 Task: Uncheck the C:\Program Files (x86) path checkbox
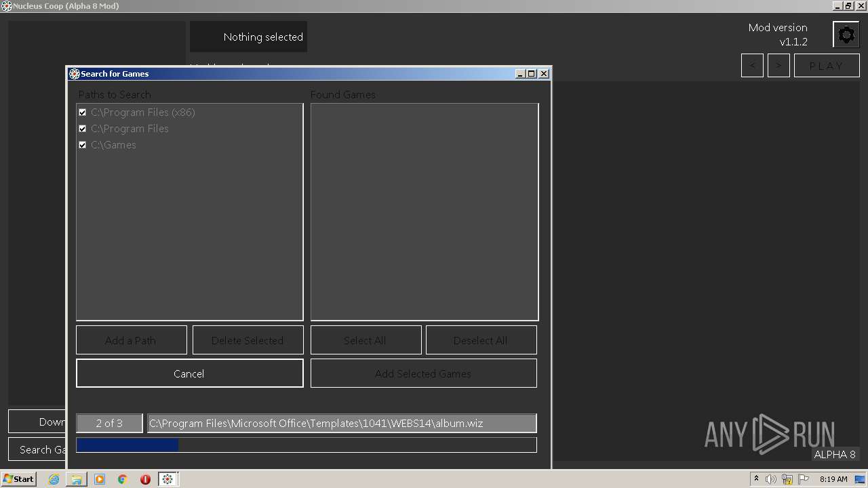[x=83, y=113]
